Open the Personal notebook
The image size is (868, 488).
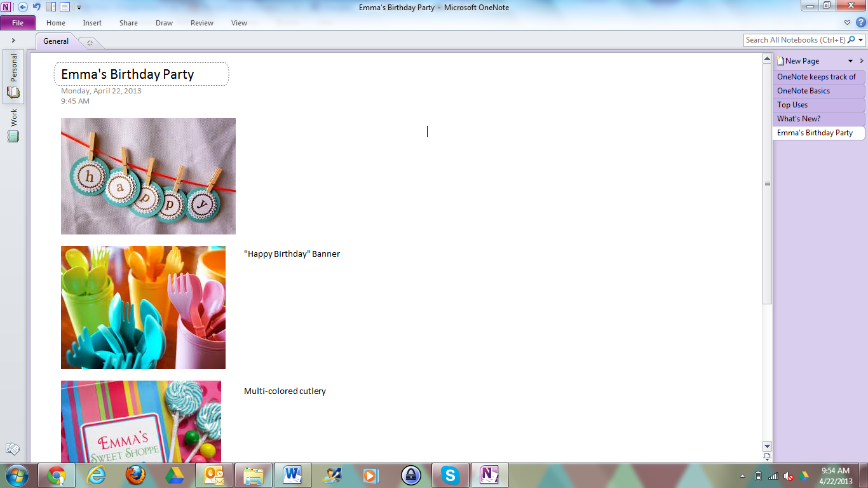click(x=13, y=76)
